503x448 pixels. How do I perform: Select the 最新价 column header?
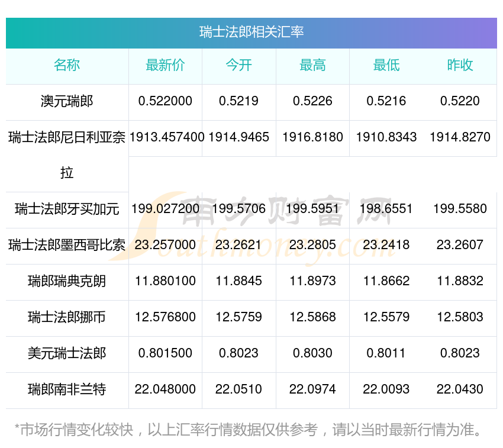[165, 65]
